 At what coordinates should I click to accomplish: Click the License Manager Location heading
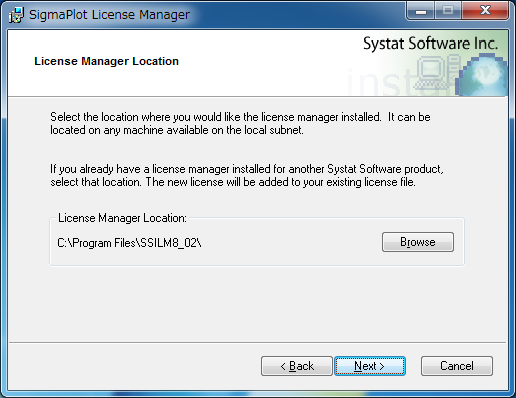click(106, 61)
